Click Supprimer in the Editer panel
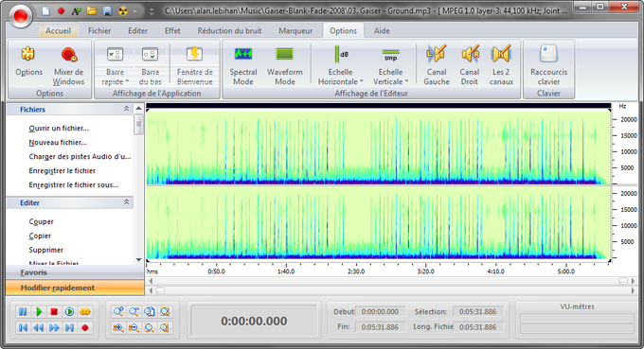 pyautogui.click(x=46, y=250)
